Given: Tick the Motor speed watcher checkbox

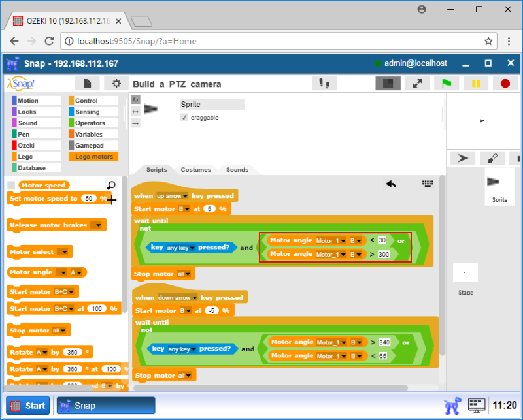Looking at the screenshot, I should tap(11, 185).
